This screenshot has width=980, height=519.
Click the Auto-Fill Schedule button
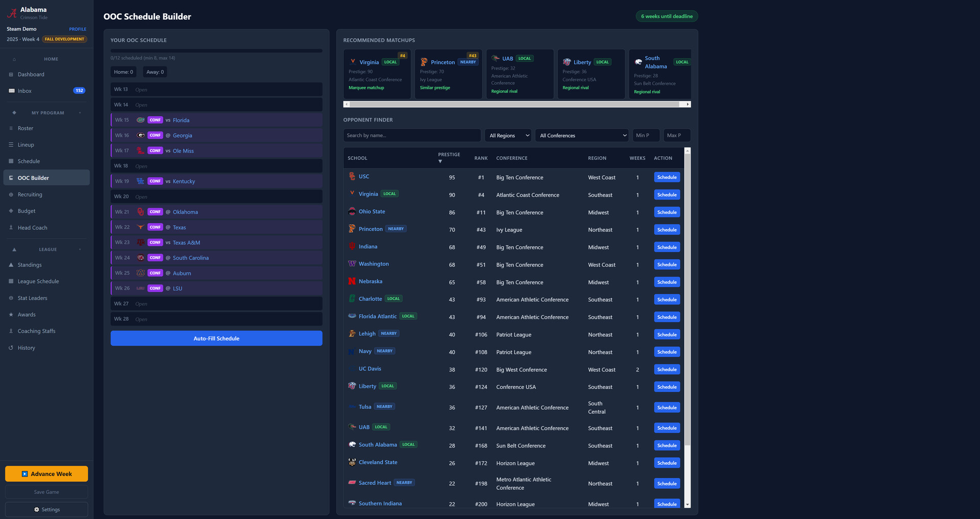[216, 338]
